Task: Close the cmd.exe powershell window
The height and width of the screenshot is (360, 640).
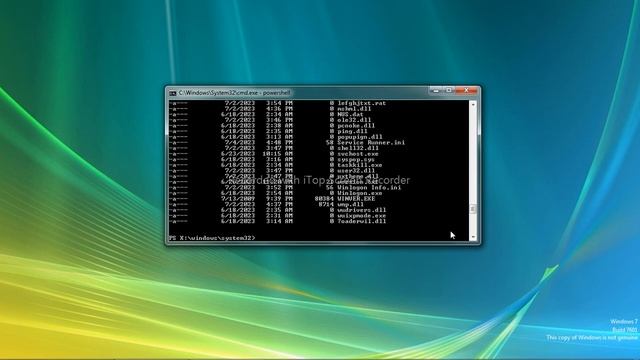Action: click(x=466, y=90)
